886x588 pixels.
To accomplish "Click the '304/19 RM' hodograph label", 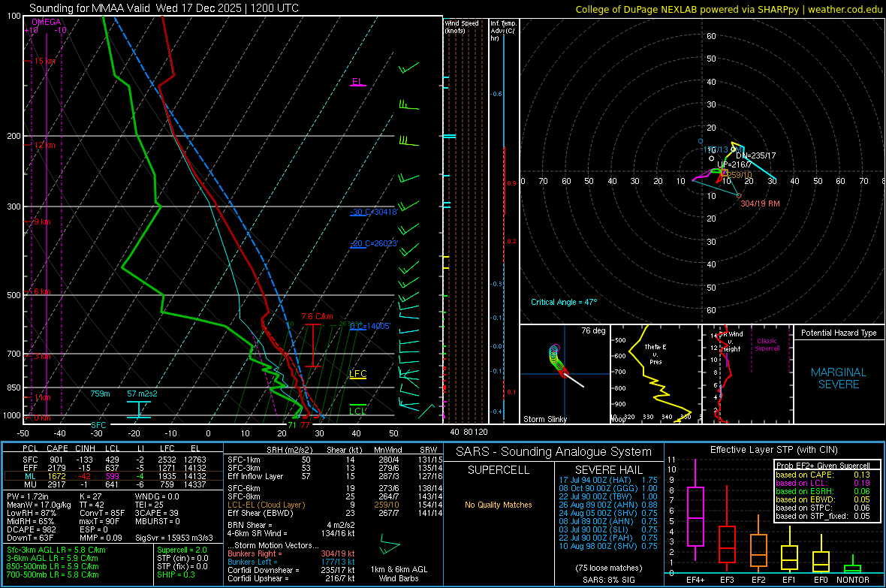I will (760, 204).
